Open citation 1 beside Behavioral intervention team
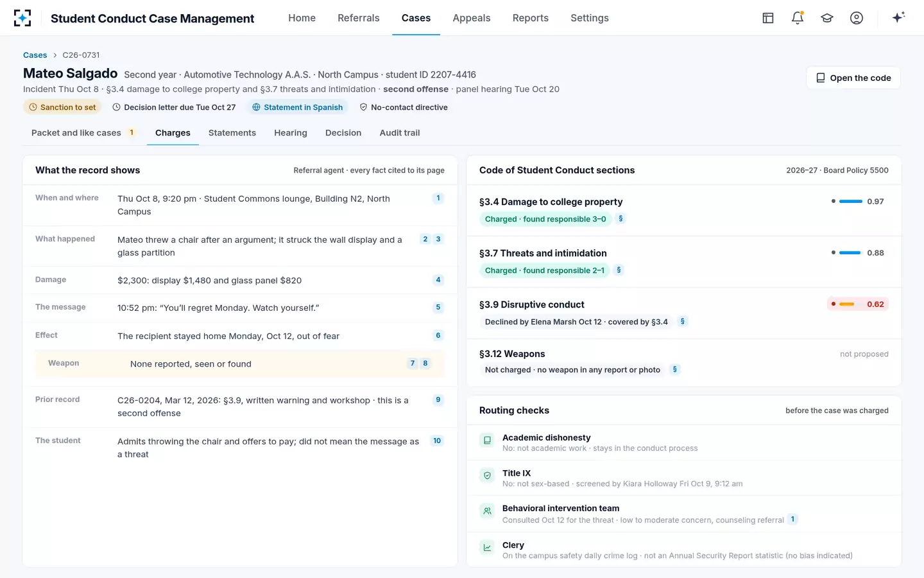The width and height of the screenshot is (924, 578). point(792,520)
